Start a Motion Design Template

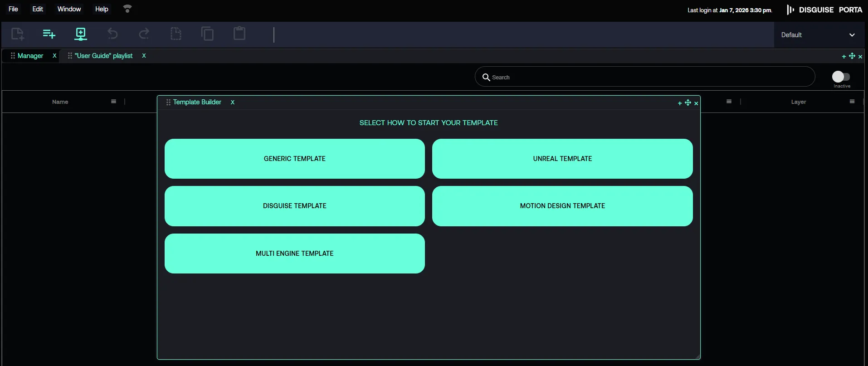[562, 206]
